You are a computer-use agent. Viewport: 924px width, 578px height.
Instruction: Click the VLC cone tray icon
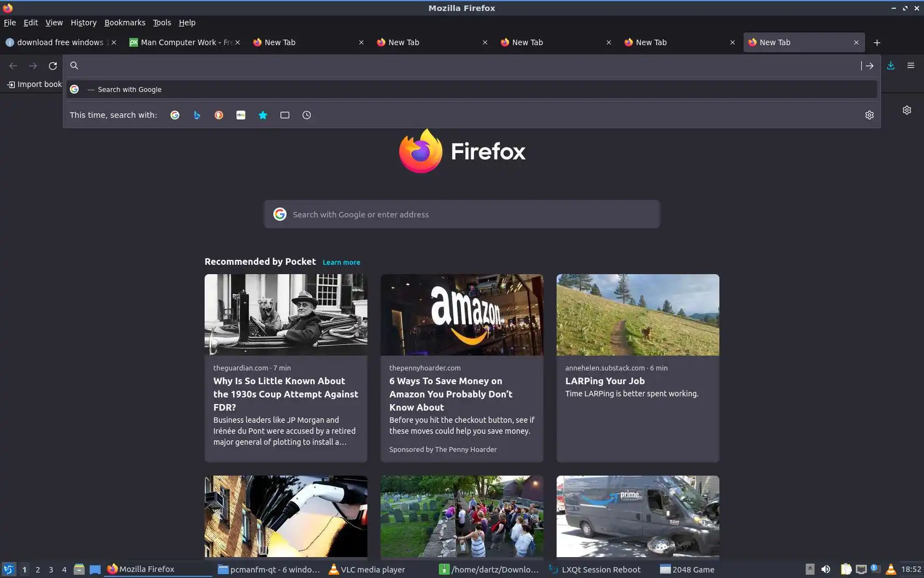[890, 569]
